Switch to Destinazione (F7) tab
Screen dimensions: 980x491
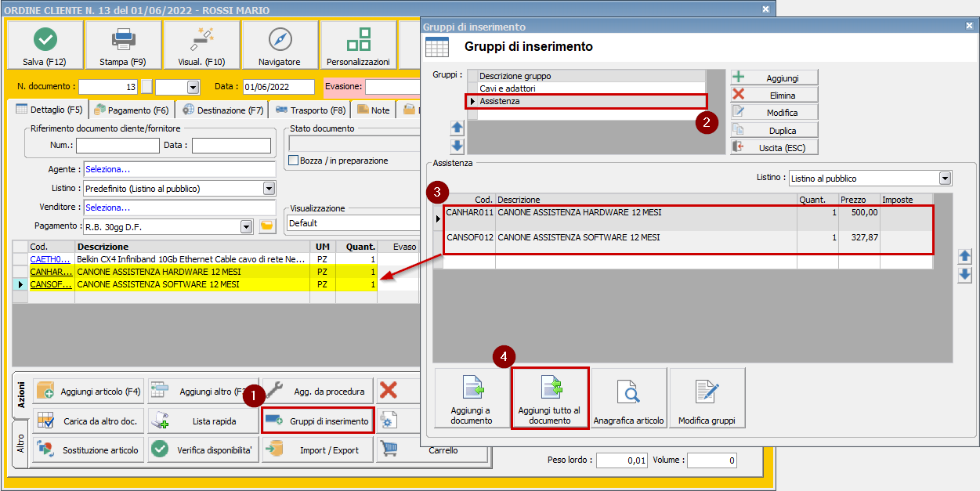click(222, 110)
